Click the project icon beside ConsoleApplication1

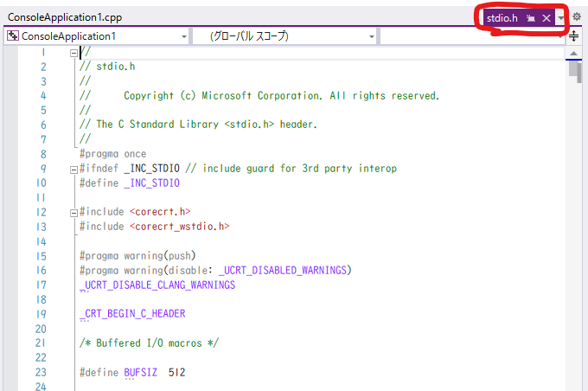(12, 36)
